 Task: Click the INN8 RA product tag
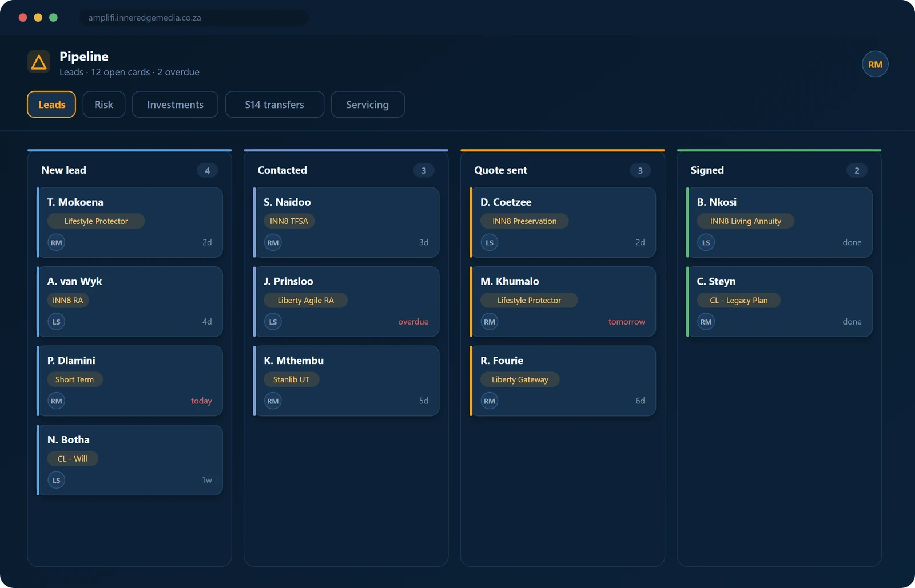68,300
